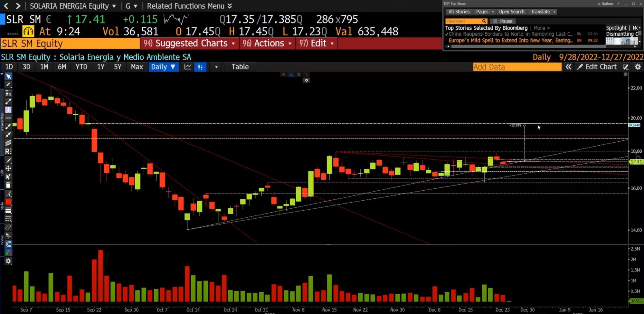
Task: Collapse panel with double left chevron
Action: (569, 67)
